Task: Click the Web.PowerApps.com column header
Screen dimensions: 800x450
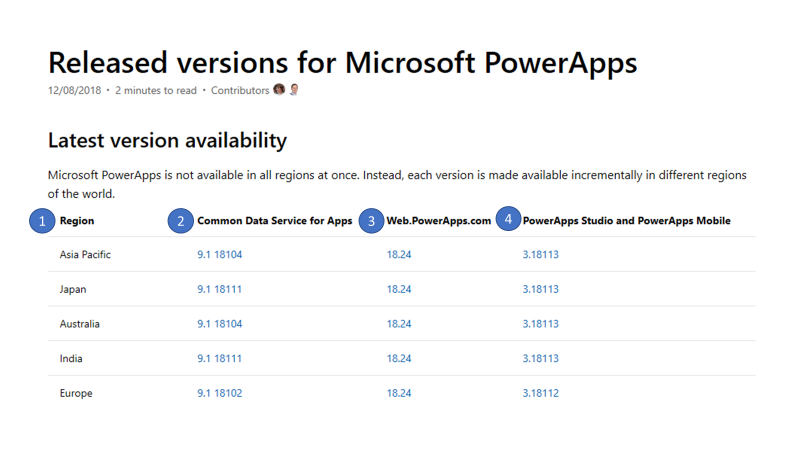Action: 439,221
